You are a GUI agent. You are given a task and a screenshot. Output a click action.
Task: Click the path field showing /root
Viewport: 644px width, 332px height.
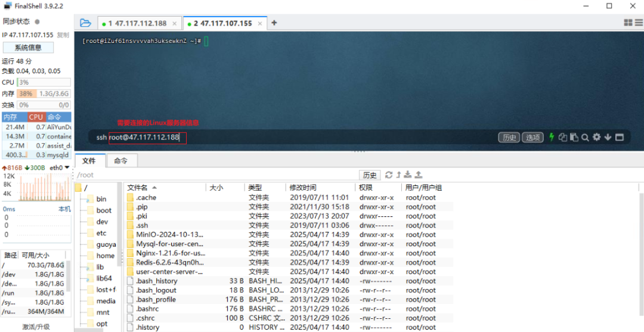click(x=217, y=175)
